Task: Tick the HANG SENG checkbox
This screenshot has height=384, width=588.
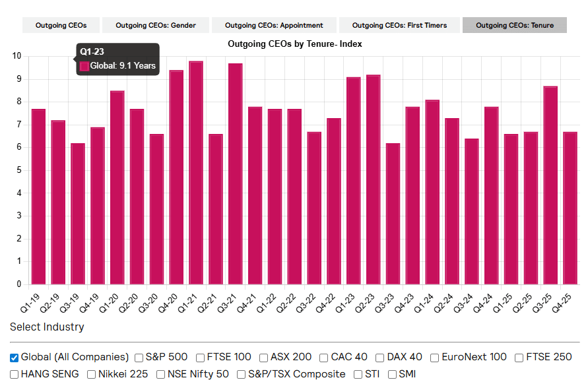Action: [x=15, y=375]
